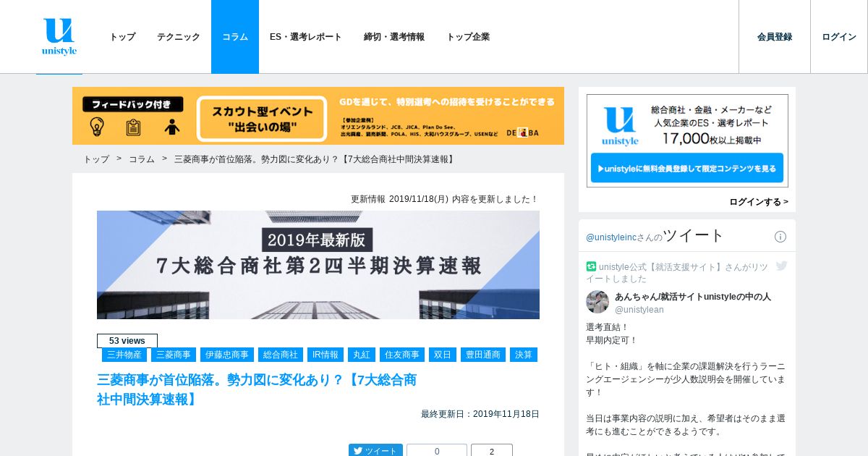Open あんちゃん profile avatar image

597,302
